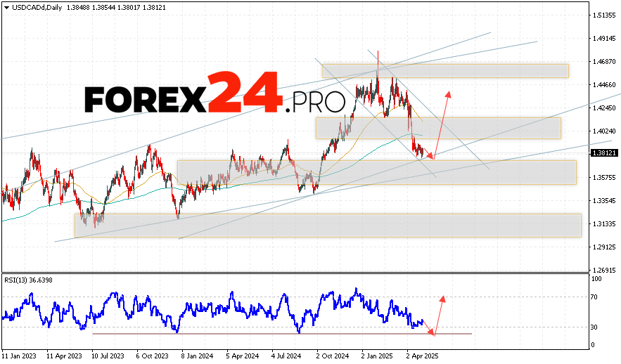Select price axis label 1.29125
Image resolution: width=621 pixels, height=364 pixels.
click(604, 247)
